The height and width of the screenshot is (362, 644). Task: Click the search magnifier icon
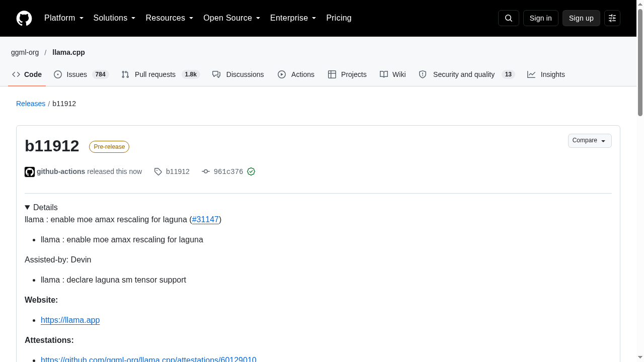coord(509,18)
